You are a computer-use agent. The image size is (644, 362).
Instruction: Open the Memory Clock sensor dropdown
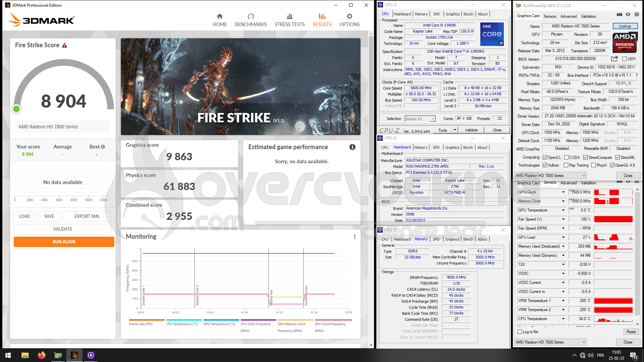[x=563, y=201]
